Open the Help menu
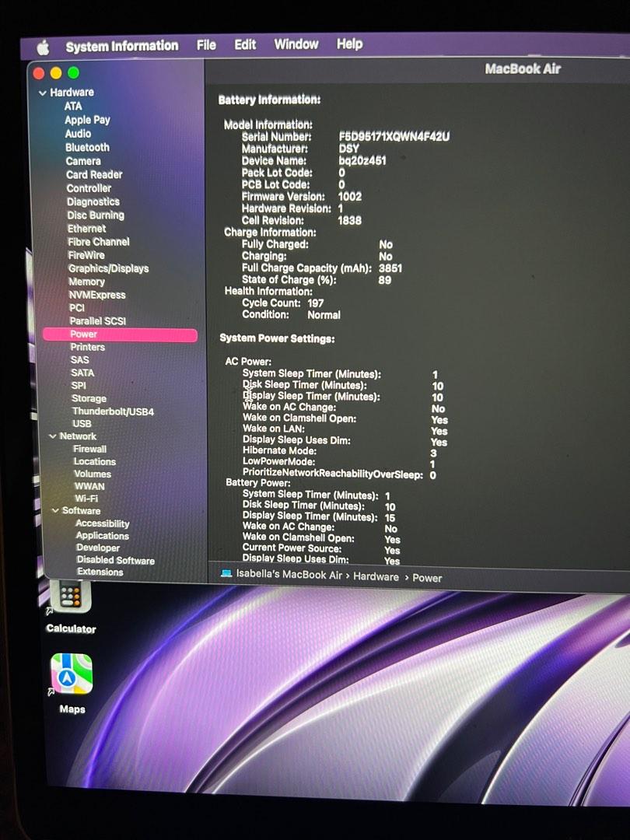This screenshot has height=840, width=630. (x=349, y=44)
